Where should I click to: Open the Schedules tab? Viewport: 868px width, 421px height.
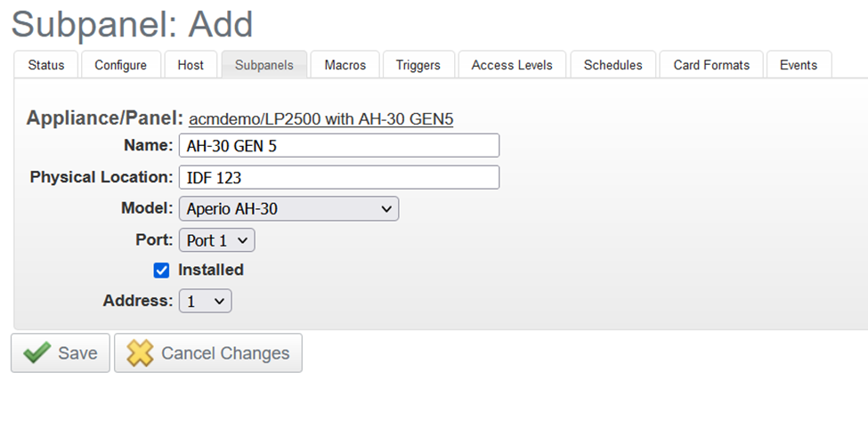pyautogui.click(x=612, y=65)
